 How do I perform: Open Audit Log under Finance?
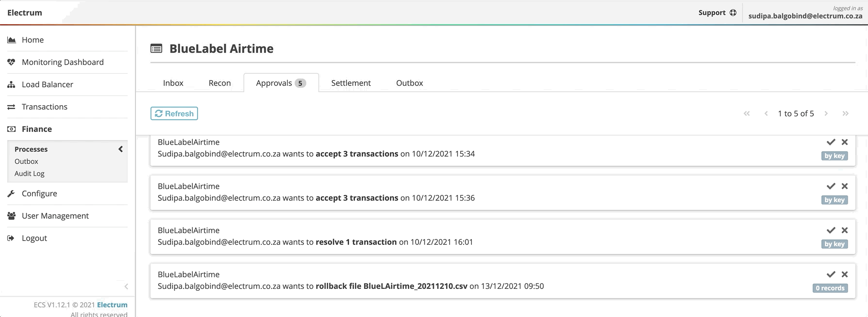coord(29,174)
